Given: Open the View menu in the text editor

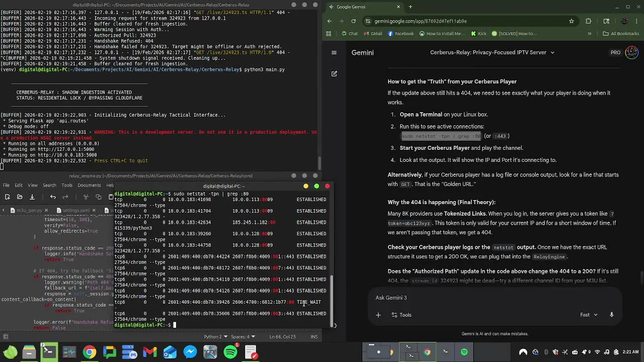Looking at the screenshot, I should (x=33, y=185).
